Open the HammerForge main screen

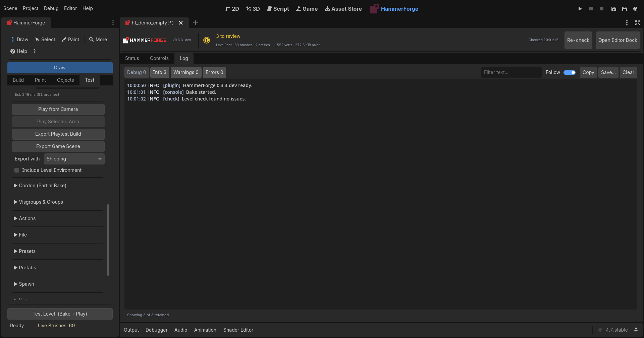(394, 9)
